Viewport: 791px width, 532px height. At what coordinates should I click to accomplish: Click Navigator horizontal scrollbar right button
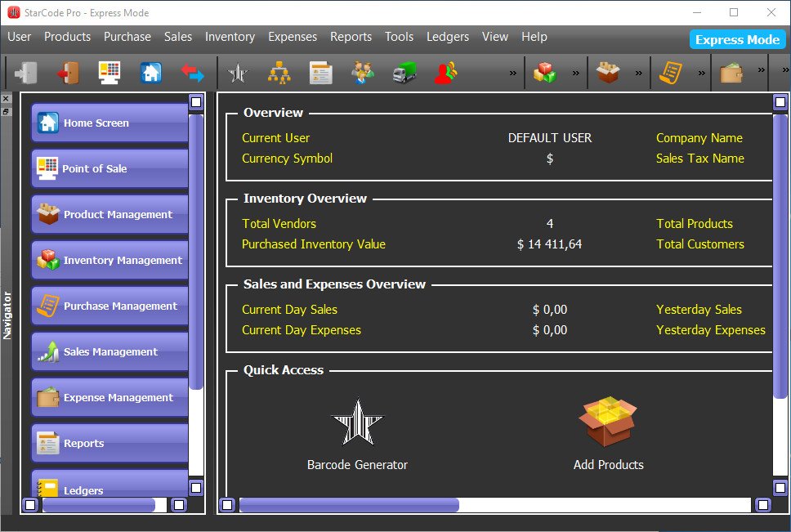click(179, 505)
